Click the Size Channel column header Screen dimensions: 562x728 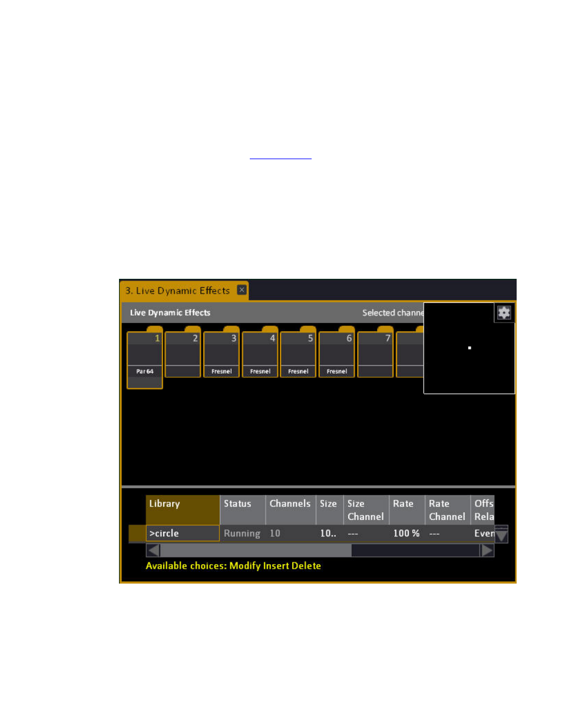366,510
